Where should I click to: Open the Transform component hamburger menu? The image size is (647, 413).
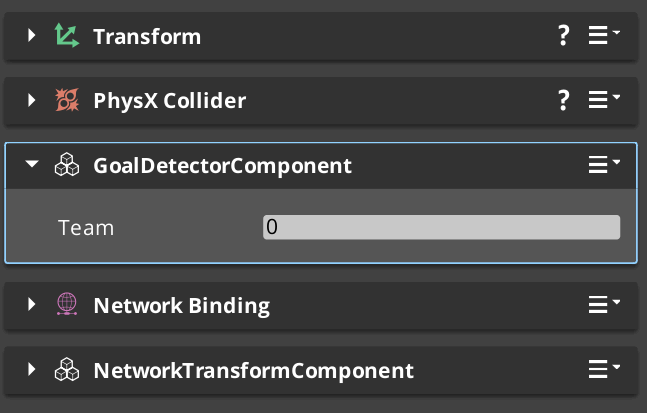pos(604,35)
